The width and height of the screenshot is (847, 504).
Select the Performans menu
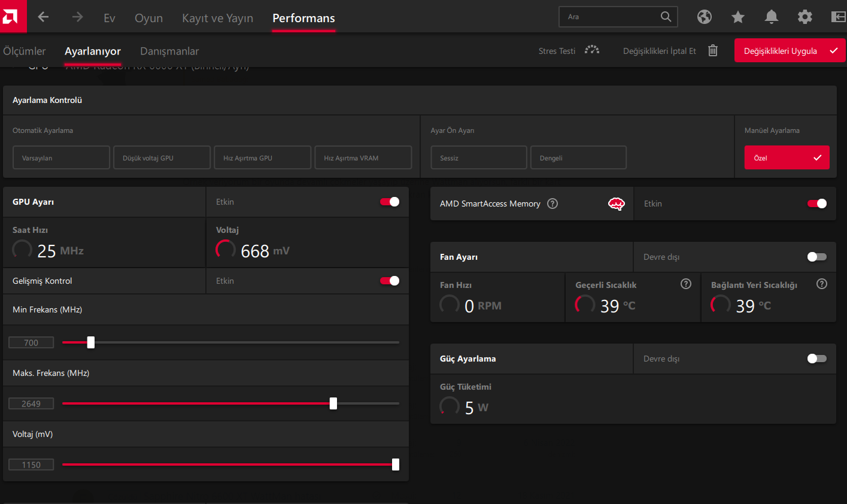(303, 18)
